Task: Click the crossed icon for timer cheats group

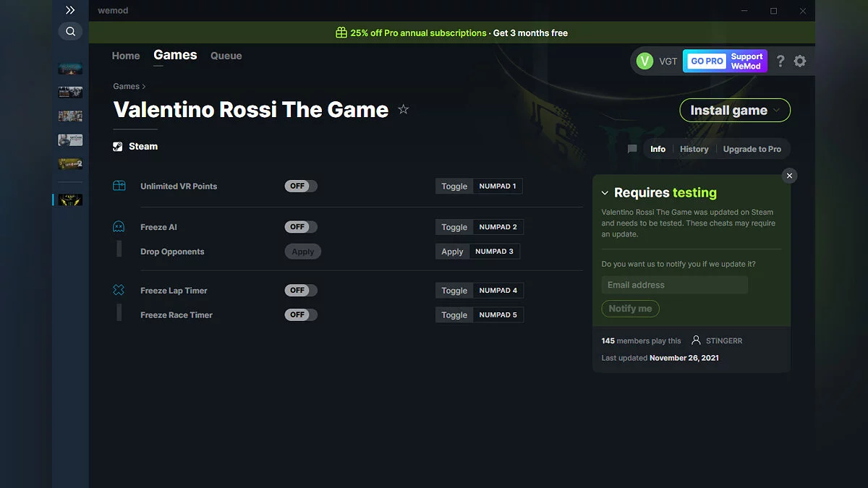Action: (119, 290)
